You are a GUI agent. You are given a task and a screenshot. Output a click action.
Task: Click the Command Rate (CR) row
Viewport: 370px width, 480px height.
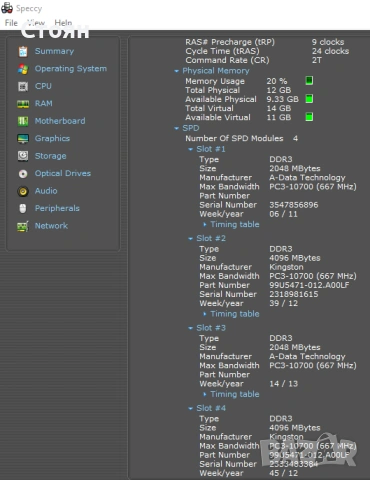254,60
